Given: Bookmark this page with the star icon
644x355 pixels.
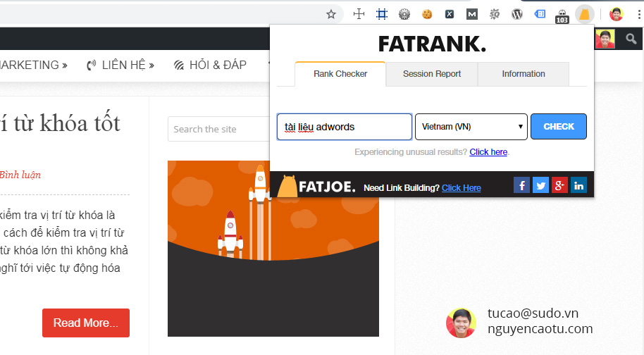Looking at the screenshot, I should [331, 13].
